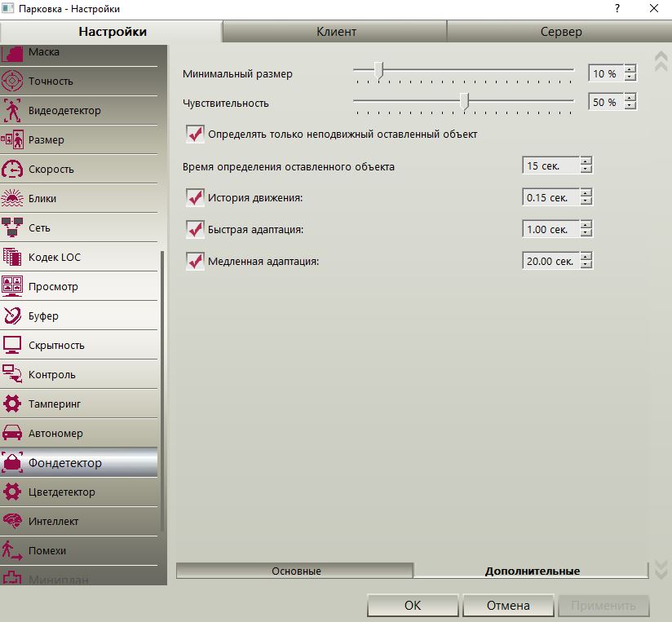Decrease the 15 сек. spinner value
Screen dimensions: 672x622
pos(586,170)
